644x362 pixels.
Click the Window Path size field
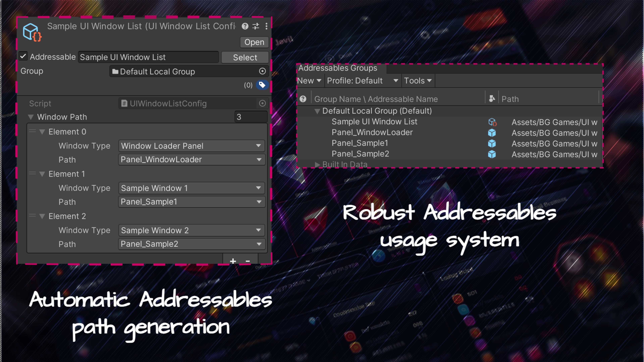click(x=251, y=117)
